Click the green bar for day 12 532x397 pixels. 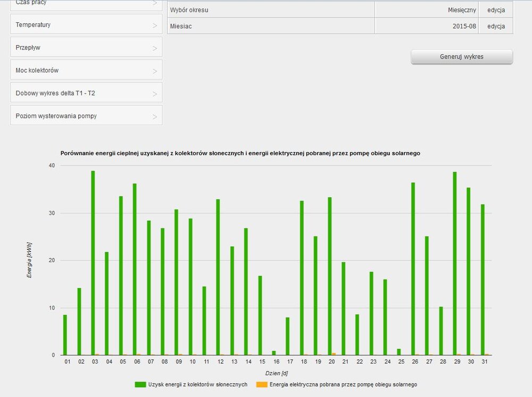(218, 277)
